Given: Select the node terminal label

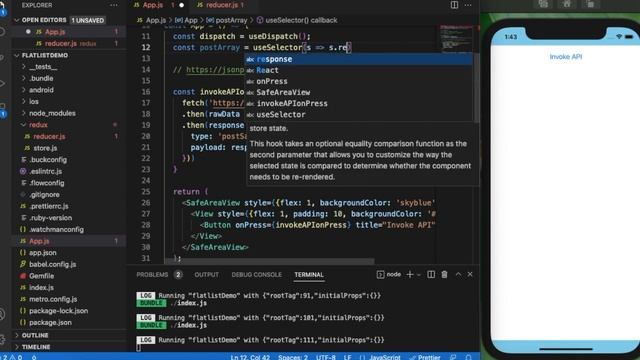Looking at the screenshot, I should pyautogui.click(x=389, y=275).
